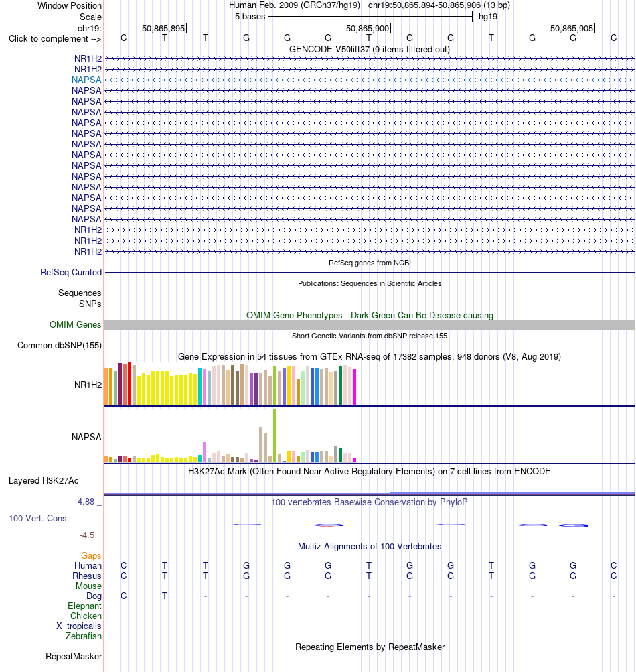The image size is (636, 672).
Task: Open the OMIM Gene Phenotypes track title
Action: (370, 315)
